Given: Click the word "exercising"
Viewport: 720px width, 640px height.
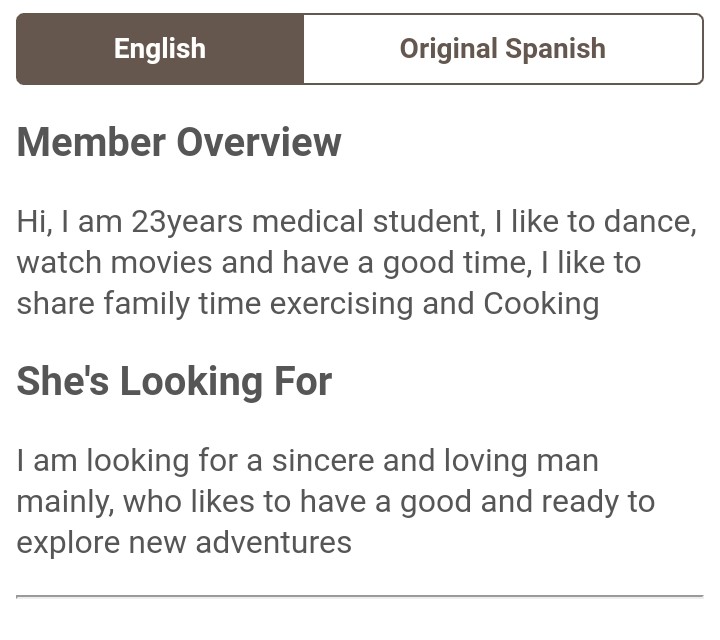Looking at the screenshot, I should 341,304.
